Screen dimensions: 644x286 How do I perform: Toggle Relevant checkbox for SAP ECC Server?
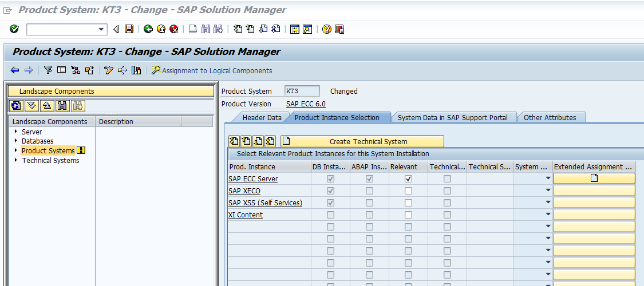[x=408, y=179]
